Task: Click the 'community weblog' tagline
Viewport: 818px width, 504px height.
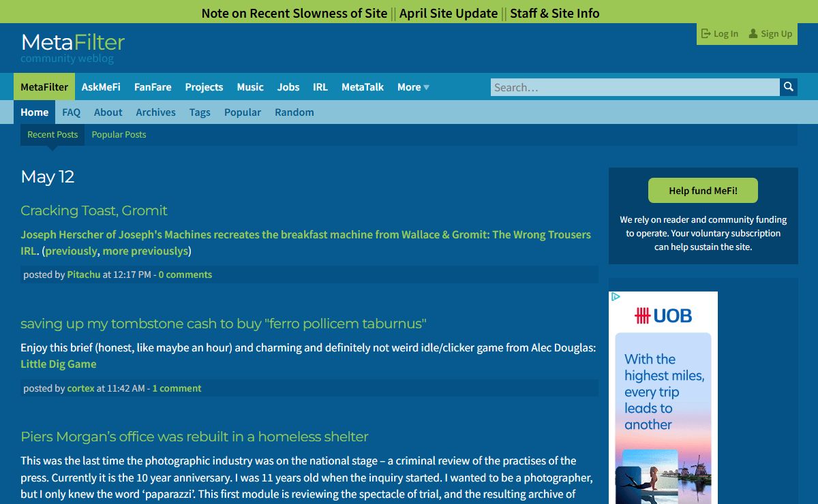Action: [x=67, y=59]
